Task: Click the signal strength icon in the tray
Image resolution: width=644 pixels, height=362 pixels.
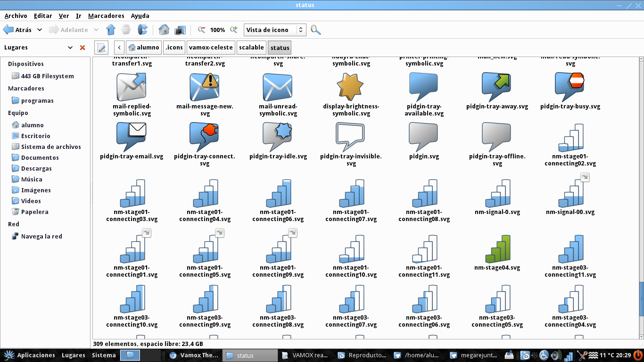Action: tap(569, 355)
